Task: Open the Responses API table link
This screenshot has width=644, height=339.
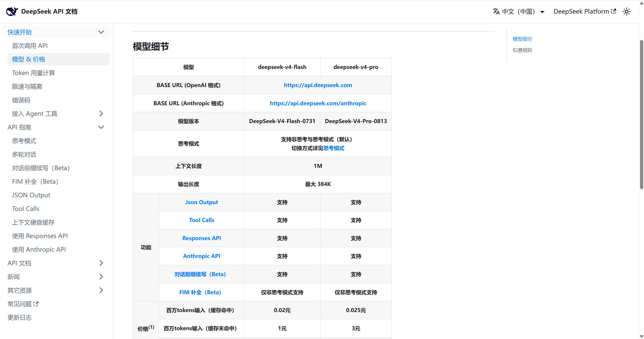Action: (x=202, y=238)
